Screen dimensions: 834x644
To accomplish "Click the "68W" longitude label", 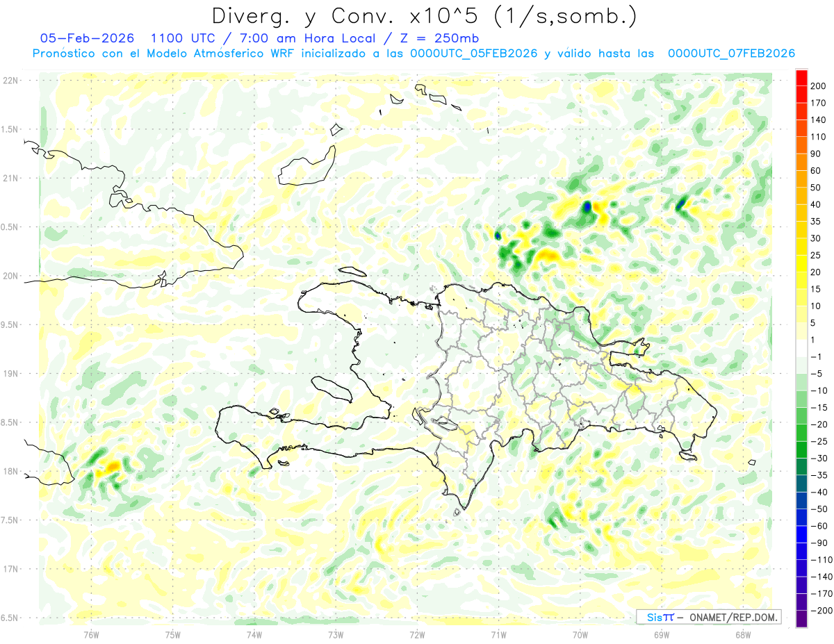I will click(743, 634).
